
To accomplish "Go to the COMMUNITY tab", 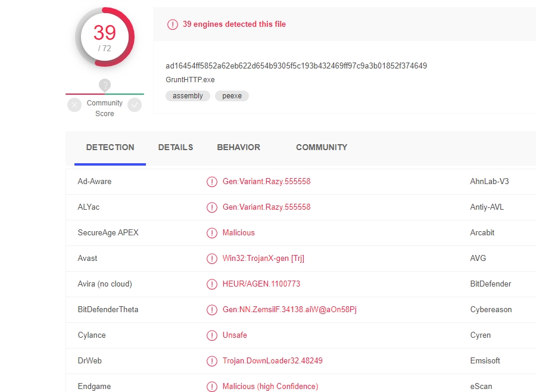I will pyautogui.click(x=322, y=147).
